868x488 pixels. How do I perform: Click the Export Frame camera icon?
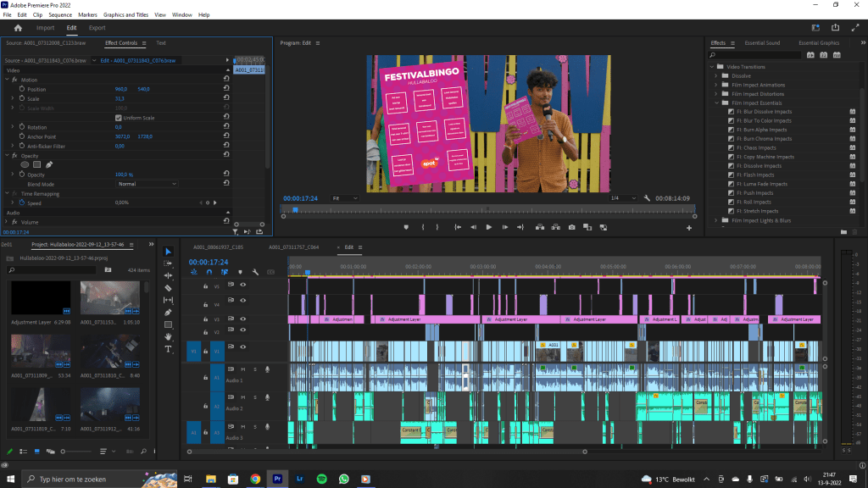[x=572, y=227]
